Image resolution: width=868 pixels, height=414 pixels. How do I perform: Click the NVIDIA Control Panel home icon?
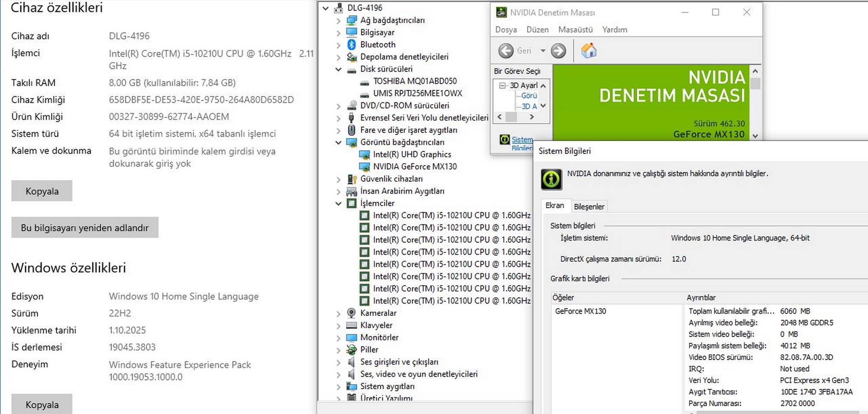tap(589, 51)
